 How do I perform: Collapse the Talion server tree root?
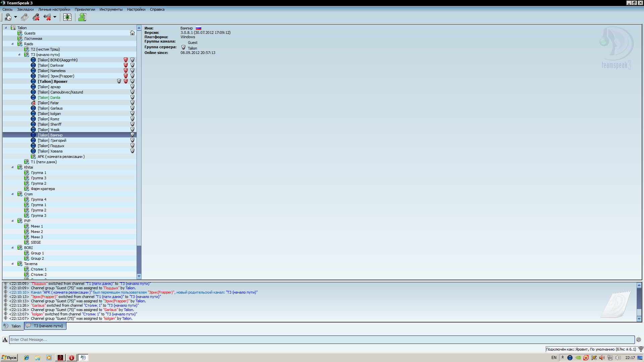click(6, 28)
